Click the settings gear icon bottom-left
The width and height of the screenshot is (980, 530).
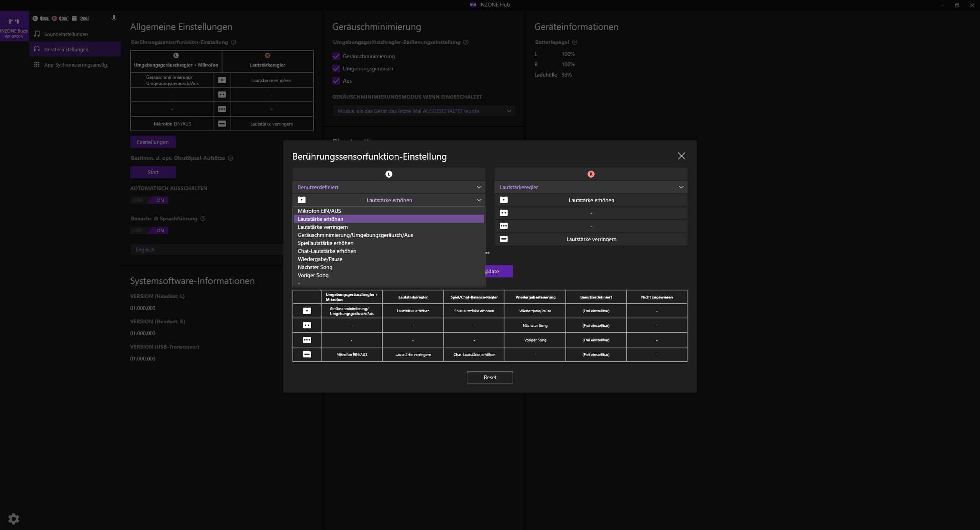[x=14, y=519]
